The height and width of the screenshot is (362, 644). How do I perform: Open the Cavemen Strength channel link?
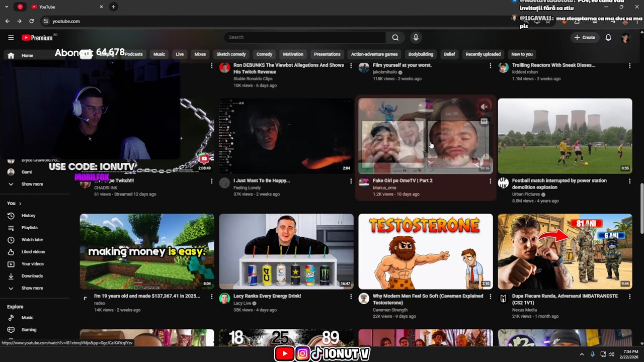pos(390,310)
